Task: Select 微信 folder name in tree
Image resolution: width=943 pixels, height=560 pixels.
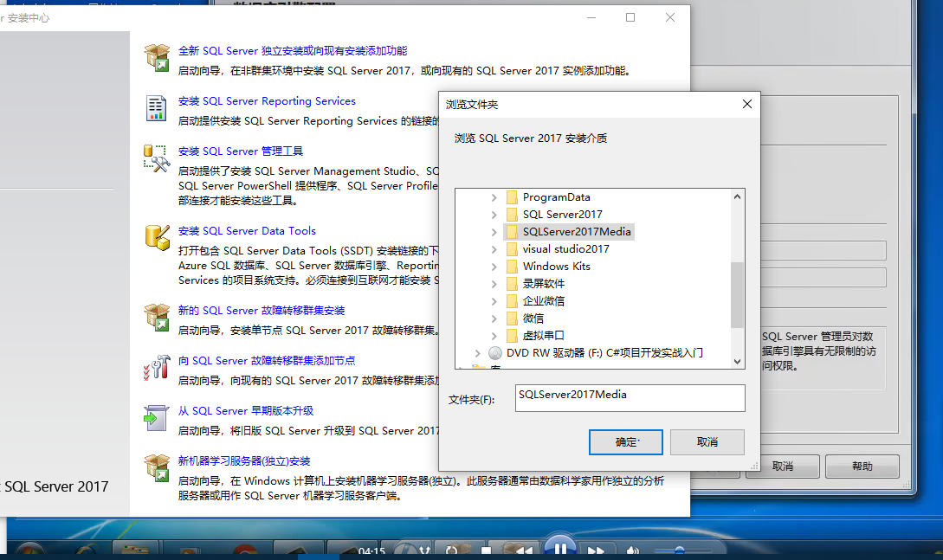Action: click(533, 319)
